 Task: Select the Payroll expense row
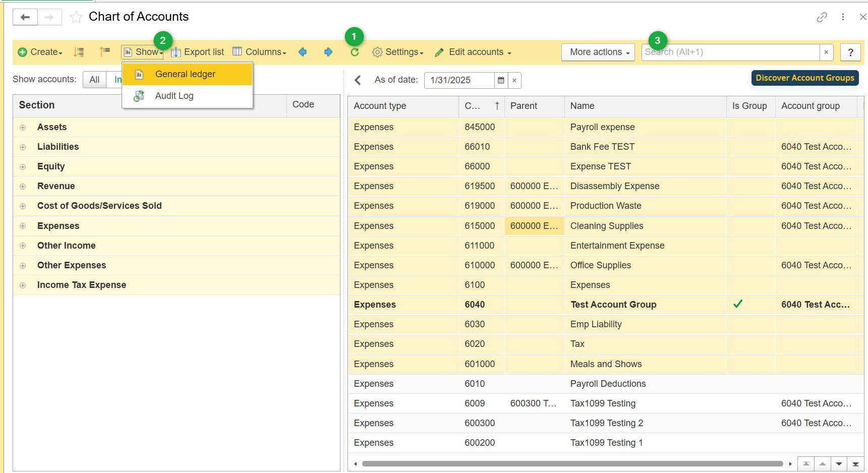pos(606,127)
